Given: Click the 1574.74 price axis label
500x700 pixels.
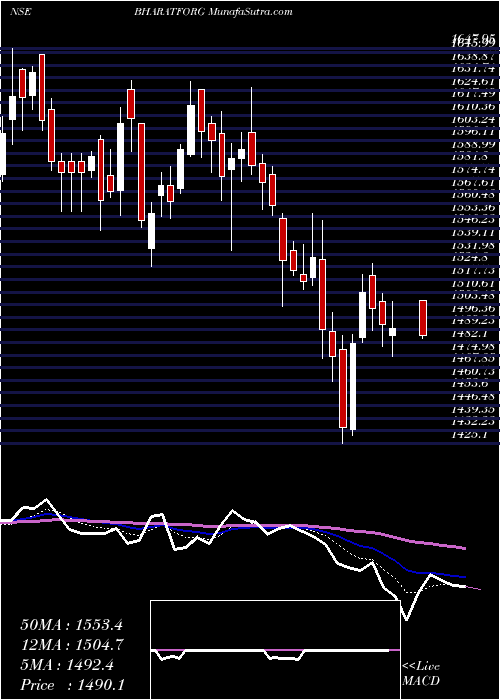Looking at the screenshot, I should 473,170.
